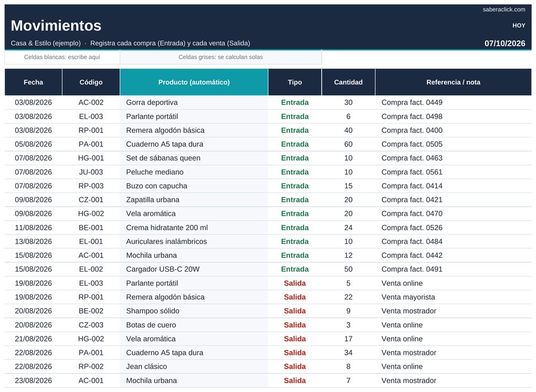Select quantity 24 in Crema hidratante row
This screenshot has width=536, height=392.
(x=348, y=228)
